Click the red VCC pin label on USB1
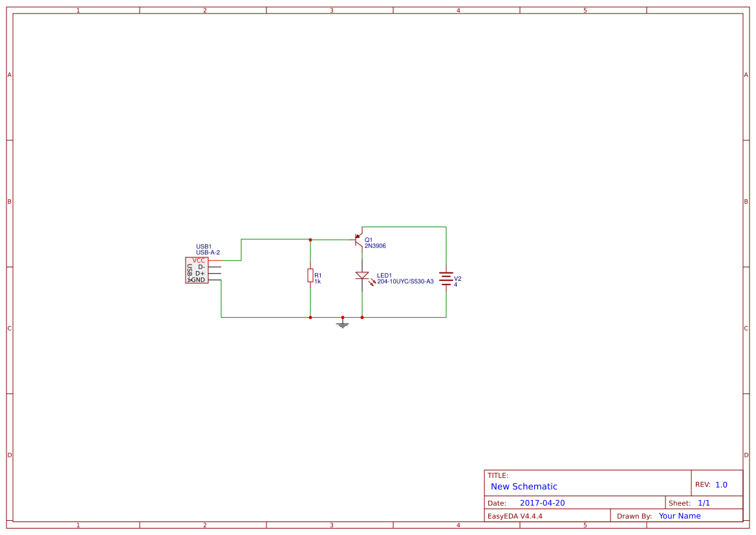The width and height of the screenshot is (756, 535). tap(200, 259)
